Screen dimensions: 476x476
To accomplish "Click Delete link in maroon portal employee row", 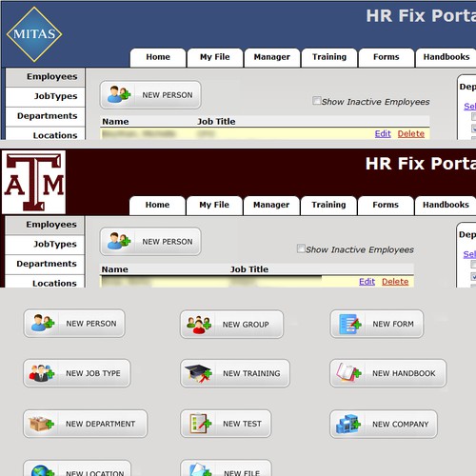I will (395, 282).
